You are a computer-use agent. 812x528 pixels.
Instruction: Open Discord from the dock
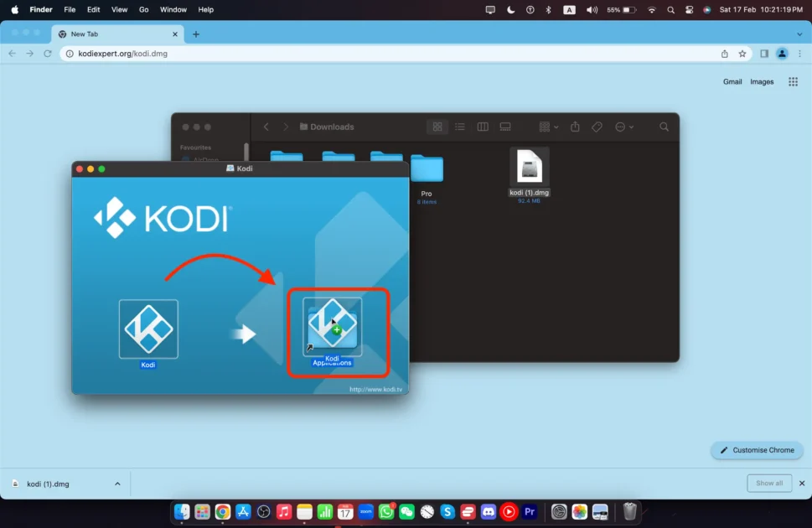click(489, 511)
